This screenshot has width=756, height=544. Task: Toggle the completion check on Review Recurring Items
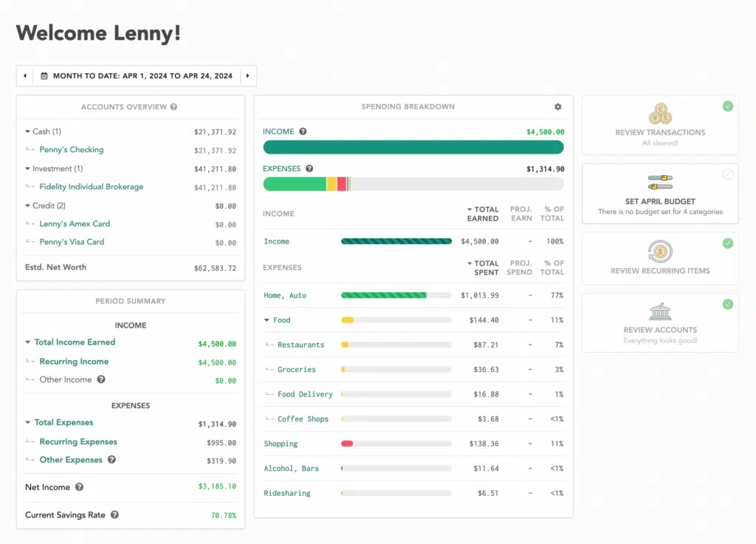728,243
